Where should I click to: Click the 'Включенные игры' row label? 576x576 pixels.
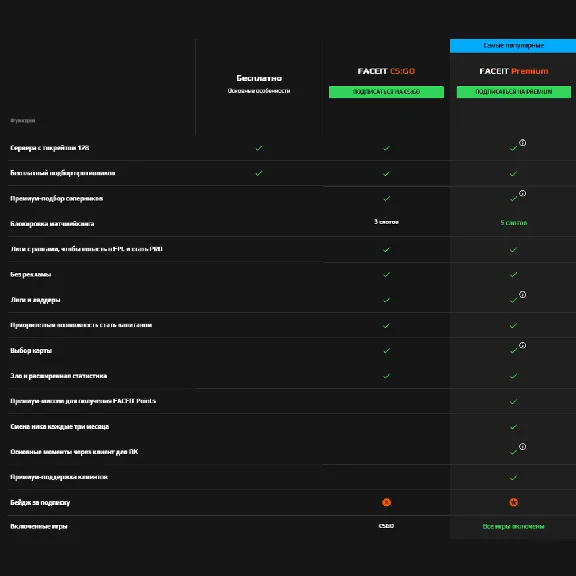[39, 526]
